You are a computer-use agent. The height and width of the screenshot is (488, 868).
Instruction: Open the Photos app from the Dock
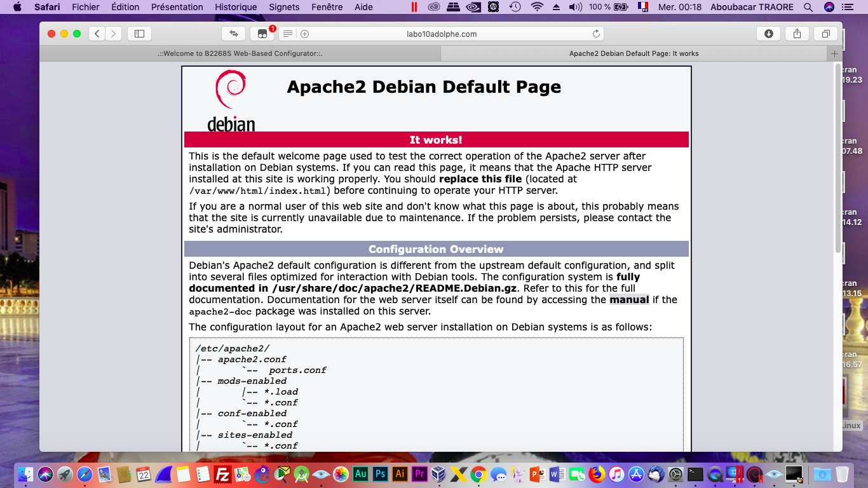click(341, 474)
